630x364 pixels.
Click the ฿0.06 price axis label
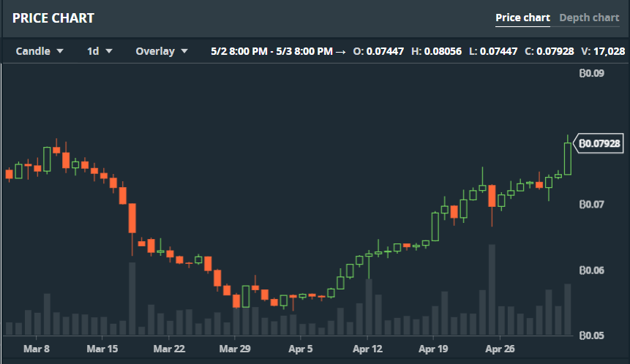click(x=591, y=270)
